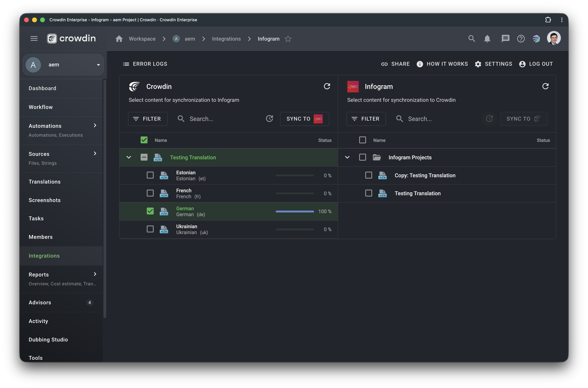The image size is (588, 388).
Task: Click the aem avatar in breadcrumb
Action: tap(176, 39)
